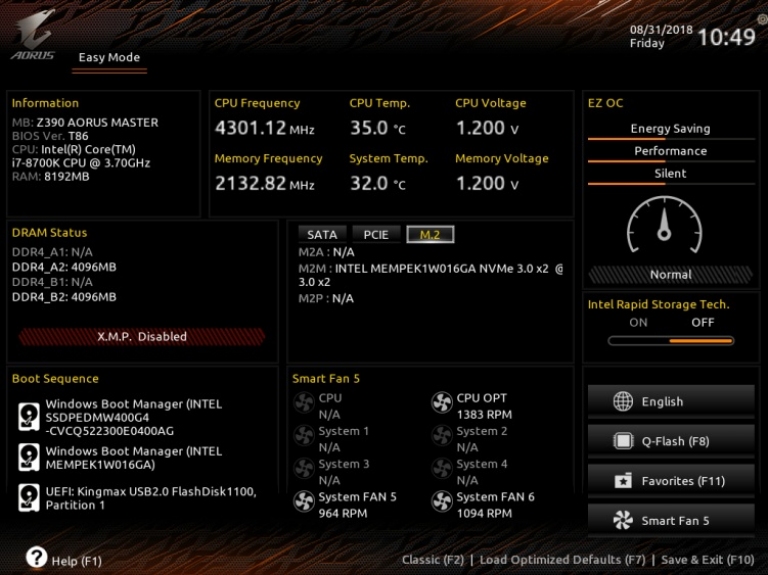
Task: Click the EZ OC speedometer gauge
Action: pyautogui.click(x=665, y=225)
